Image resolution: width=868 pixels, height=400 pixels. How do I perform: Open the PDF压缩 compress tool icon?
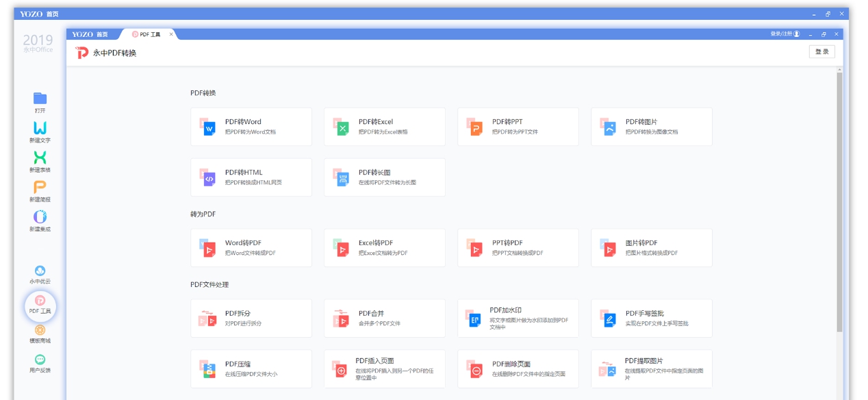[x=207, y=369]
